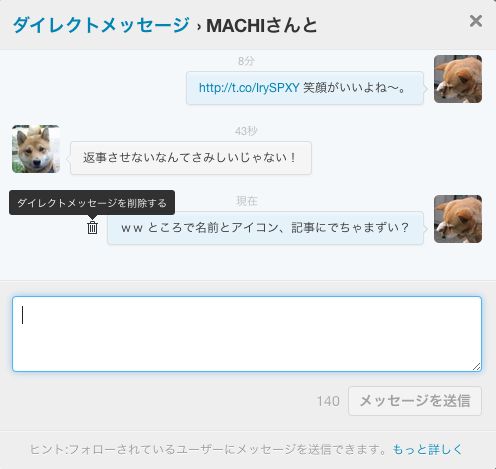Open the http://t.co/IrySPXY link
Viewport: 496px width, 469px height.
tap(249, 88)
